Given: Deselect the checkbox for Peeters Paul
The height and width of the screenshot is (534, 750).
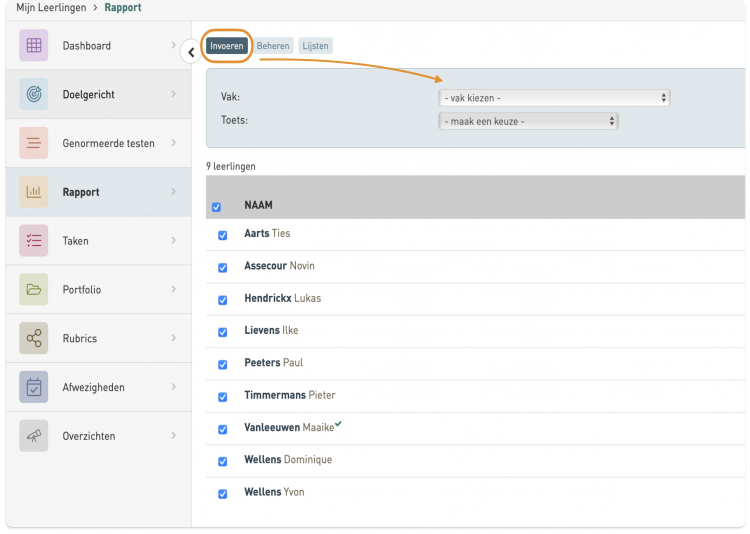Looking at the screenshot, I should [222, 364].
